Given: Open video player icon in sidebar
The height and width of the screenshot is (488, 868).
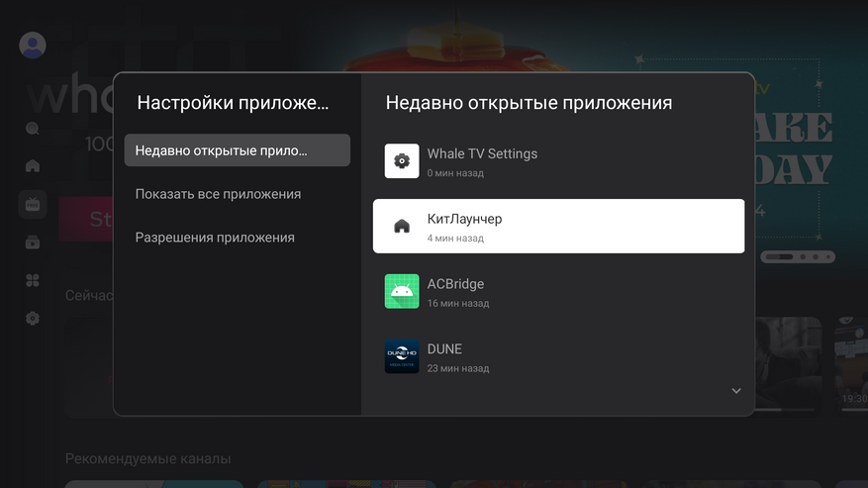Looking at the screenshot, I should click(x=32, y=243).
